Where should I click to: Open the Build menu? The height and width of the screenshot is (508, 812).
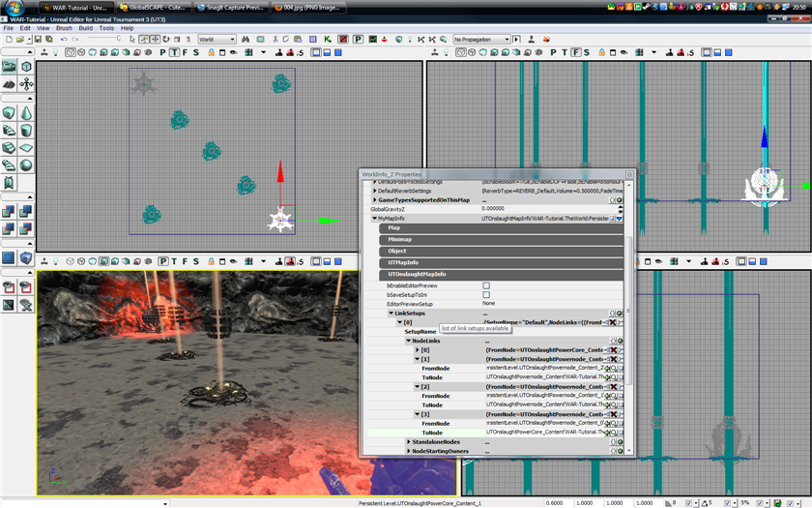click(85, 28)
